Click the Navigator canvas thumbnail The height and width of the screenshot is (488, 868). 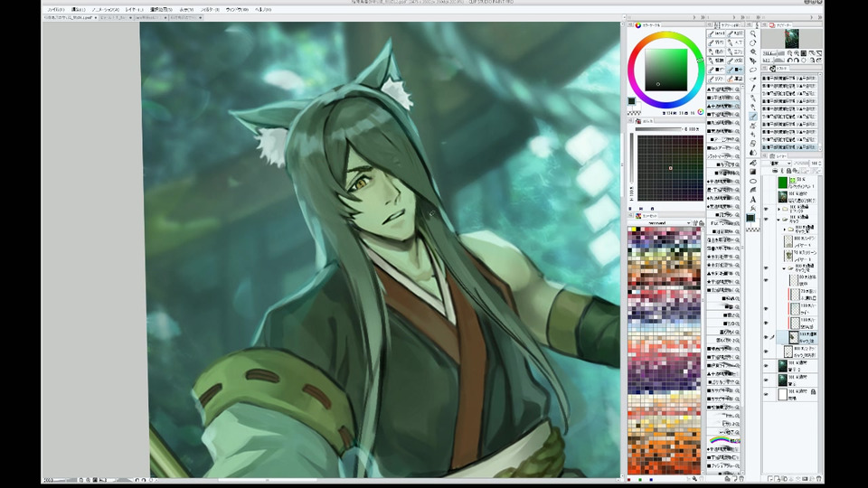(791, 37)
